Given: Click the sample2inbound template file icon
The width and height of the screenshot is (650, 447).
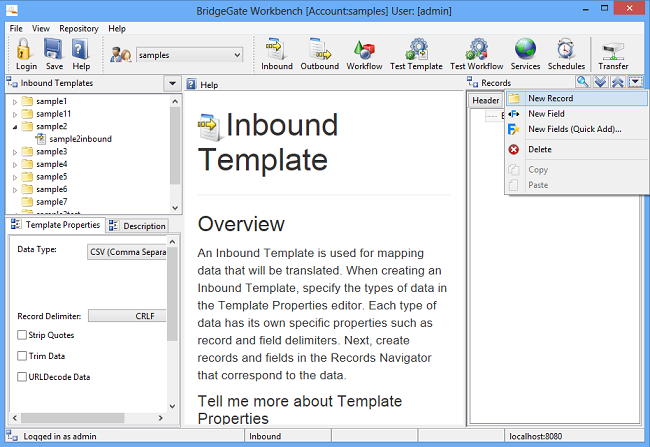Looking at the screenshot, I should [x=40, y=139].
